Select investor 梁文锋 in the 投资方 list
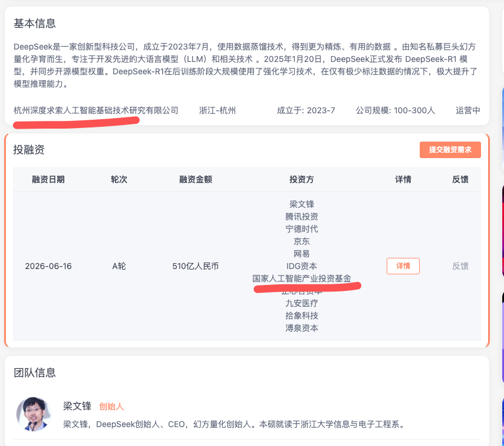The image size is (504, 446). pyautogui.click(x=301, y=204)
